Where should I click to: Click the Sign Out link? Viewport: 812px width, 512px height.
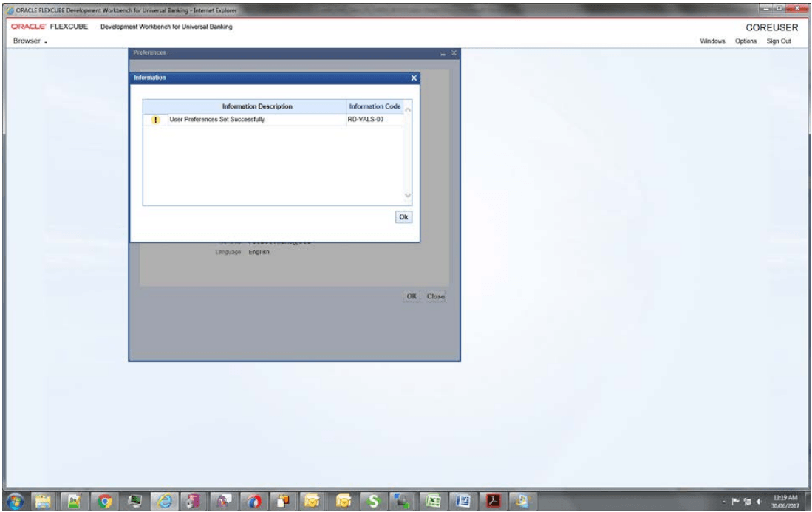(778, 41)
